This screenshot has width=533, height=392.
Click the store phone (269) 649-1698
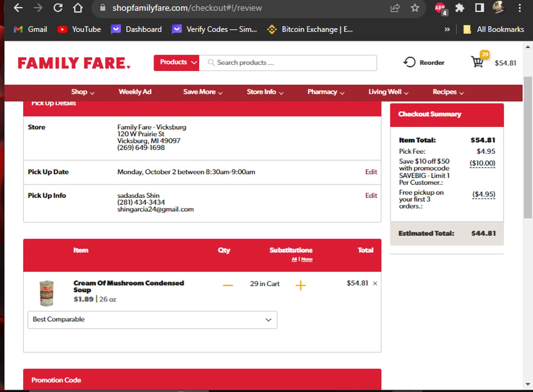coord(141,148)
